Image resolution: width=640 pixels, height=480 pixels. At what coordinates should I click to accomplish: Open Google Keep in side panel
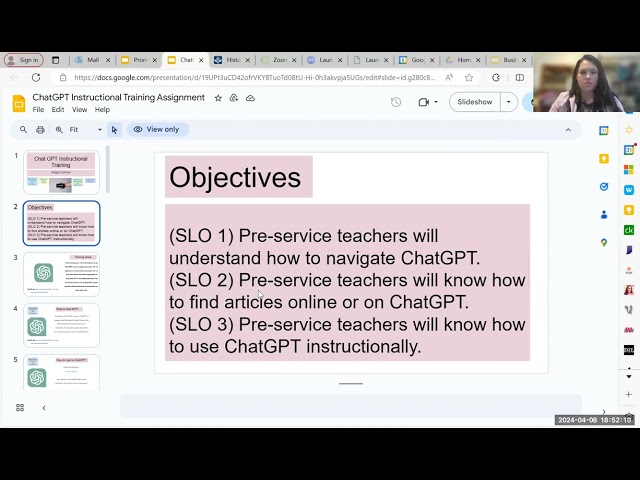point(604,159)
